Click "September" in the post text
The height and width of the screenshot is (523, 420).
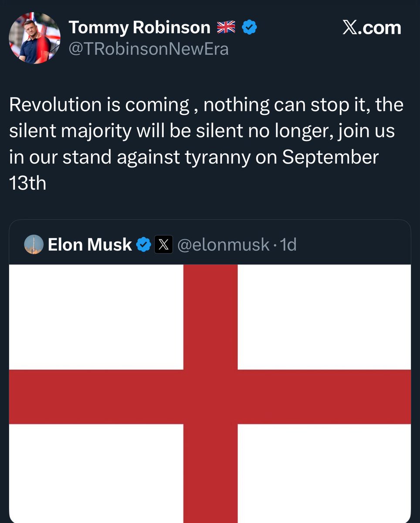coord(330,157)
